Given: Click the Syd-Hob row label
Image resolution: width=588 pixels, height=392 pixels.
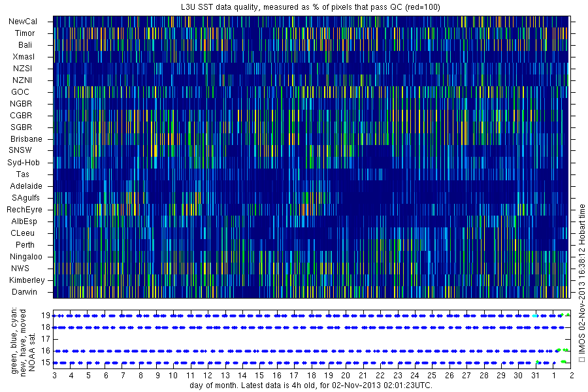Looking at the screenshot, I should pos(24,163).
